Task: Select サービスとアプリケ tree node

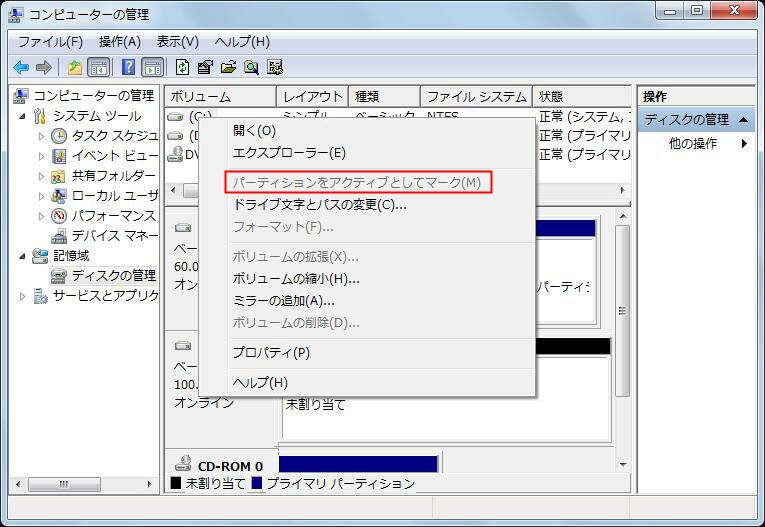Action: [105, 296]
